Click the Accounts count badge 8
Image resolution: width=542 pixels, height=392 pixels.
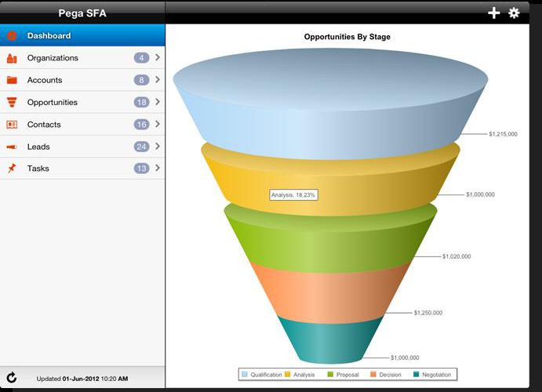(141, 80)
